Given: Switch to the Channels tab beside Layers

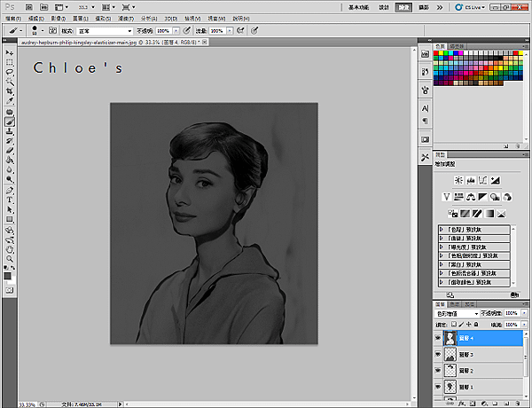Looking at the screenshot, I should pyautogui.click(x=455, y=304).
